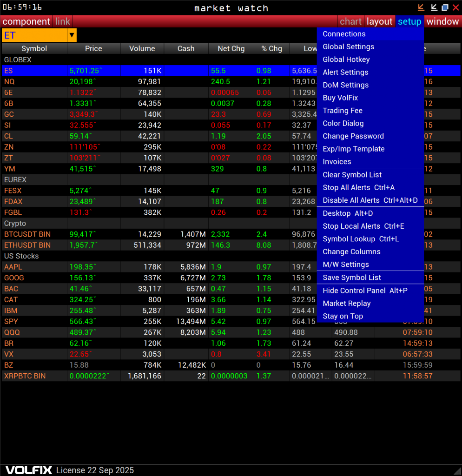This screenshot has width=462, height=476.
Task: Select Connections from setup menu
Action: (x=370, y=34)
